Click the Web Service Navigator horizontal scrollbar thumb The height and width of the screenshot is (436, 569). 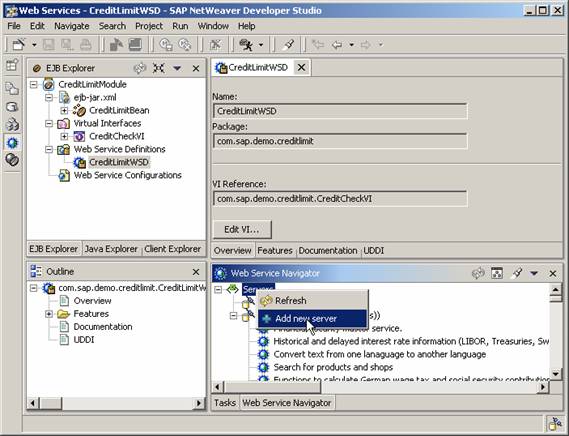click(273, 387)
